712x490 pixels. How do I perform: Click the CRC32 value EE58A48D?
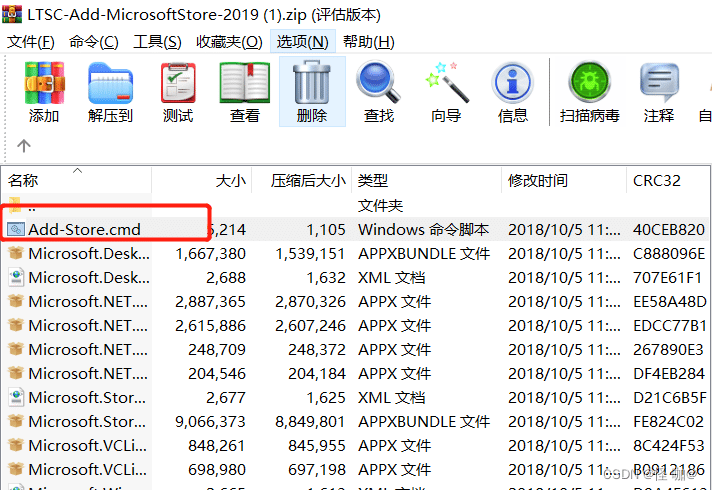[x=670, y=302]
